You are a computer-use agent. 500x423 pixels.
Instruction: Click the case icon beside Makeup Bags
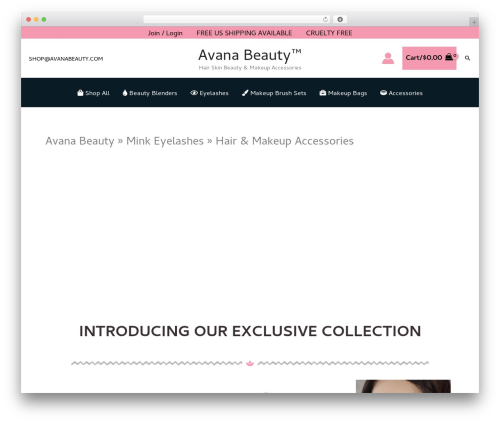[322, 93]
